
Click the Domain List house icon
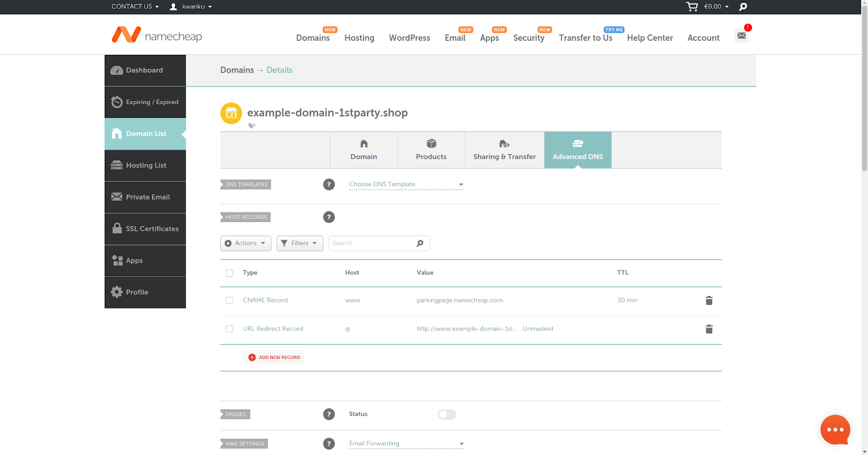point(117,134)
